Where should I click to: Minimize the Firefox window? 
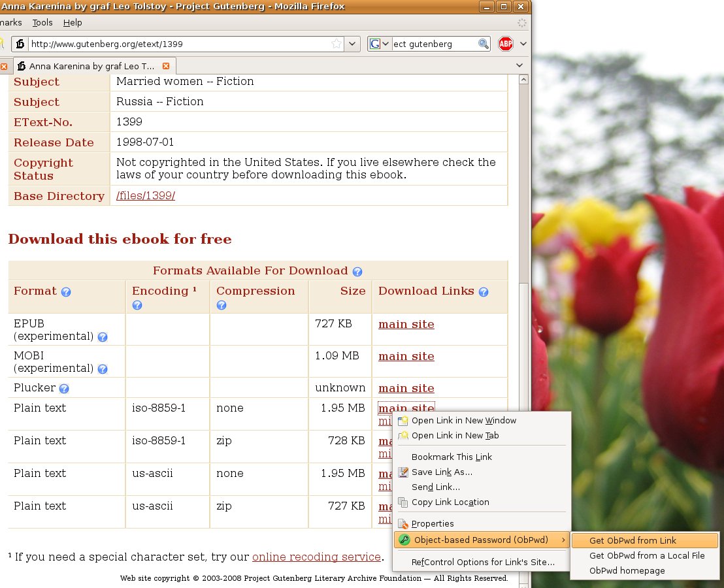click(x=486, y=7)
